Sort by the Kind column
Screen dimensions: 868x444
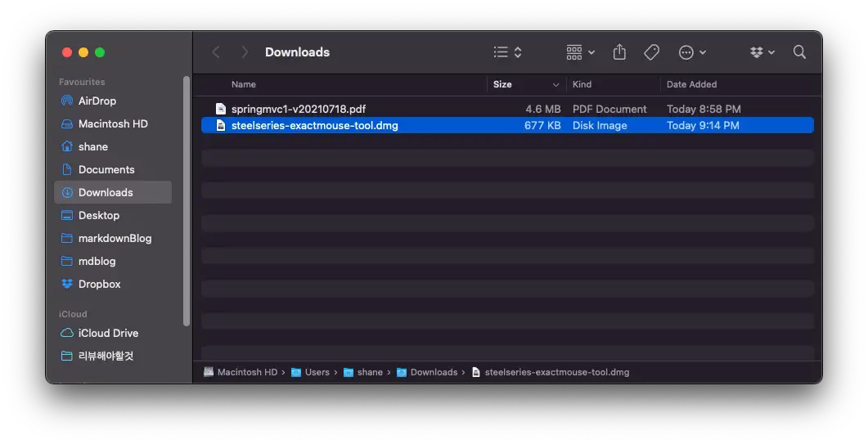tap(582, 84)
